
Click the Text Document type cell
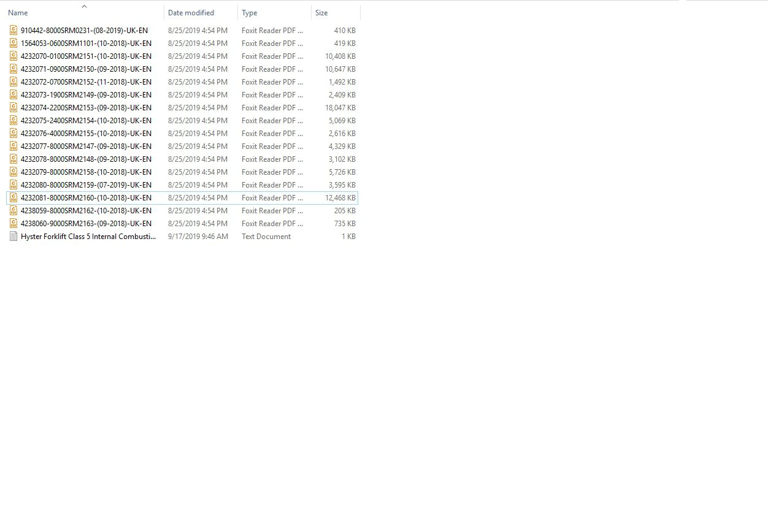[x=266, y=236]
